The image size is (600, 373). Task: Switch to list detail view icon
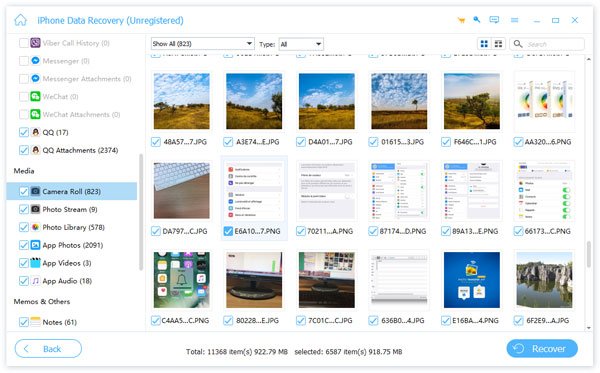[498, 44]
